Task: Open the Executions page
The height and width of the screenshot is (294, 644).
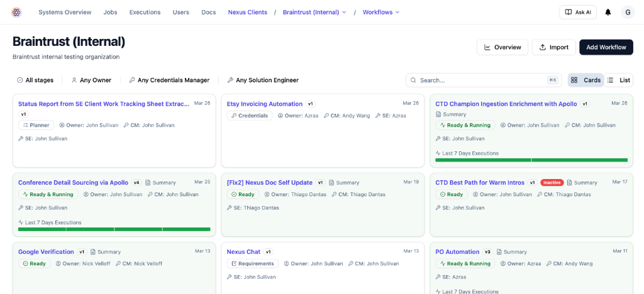Action: [145, 13]
